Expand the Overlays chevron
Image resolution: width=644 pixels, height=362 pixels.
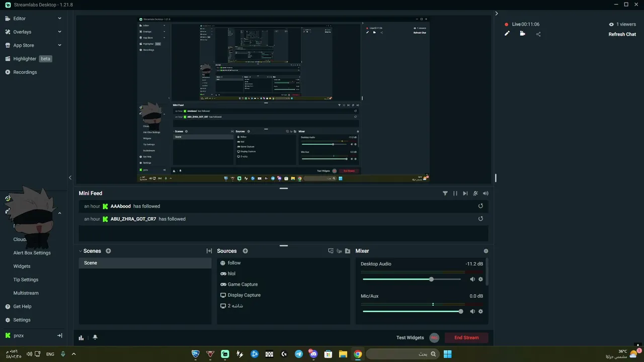pyautogui.click(x=59, y=32)
